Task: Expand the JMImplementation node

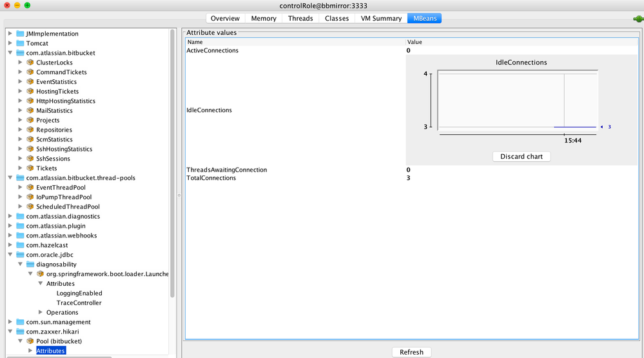Action: point(10,34)
